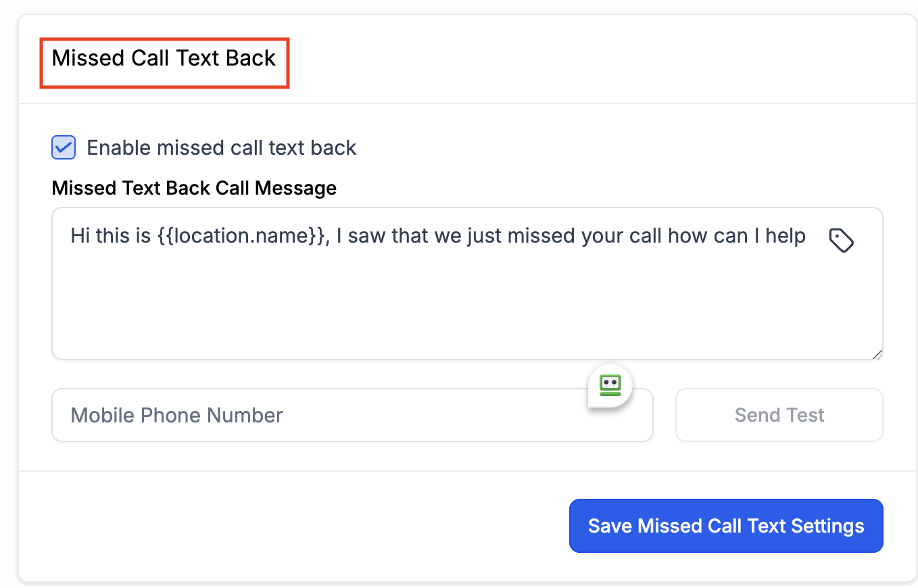Uncheck Enable missed call text back checkbox

64,147
